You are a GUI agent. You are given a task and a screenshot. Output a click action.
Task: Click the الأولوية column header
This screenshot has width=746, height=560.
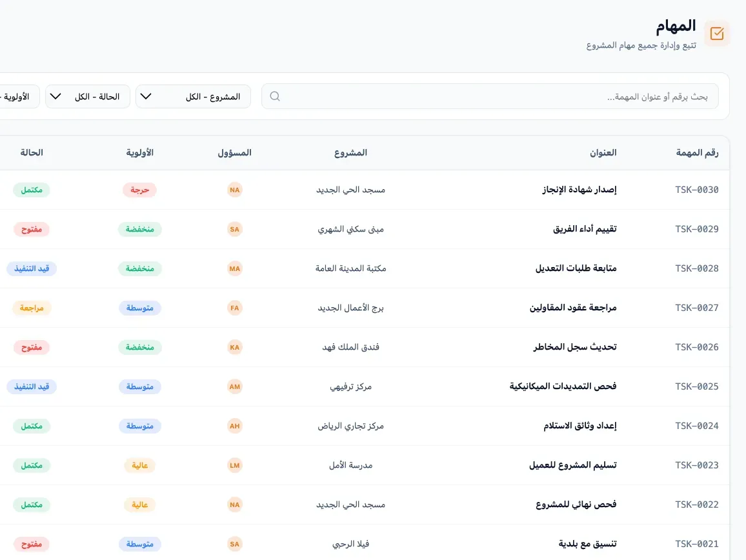[x=140, y=153]
